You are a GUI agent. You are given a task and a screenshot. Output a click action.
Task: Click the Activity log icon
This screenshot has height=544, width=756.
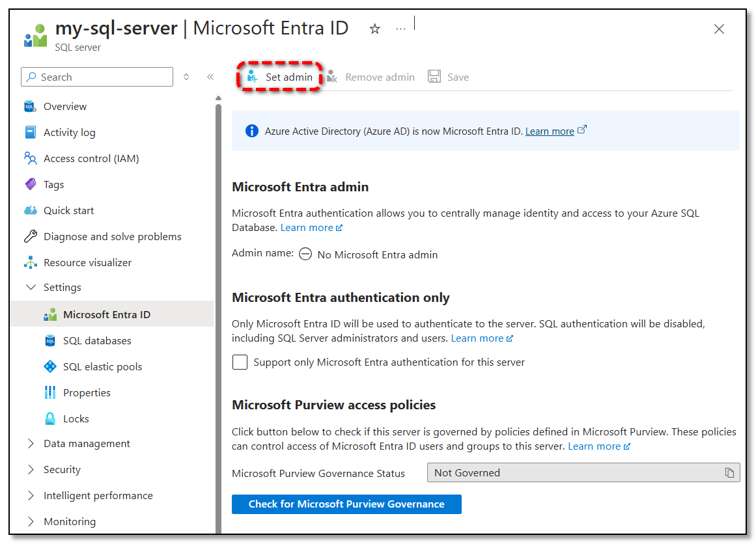tap(31, 132)
